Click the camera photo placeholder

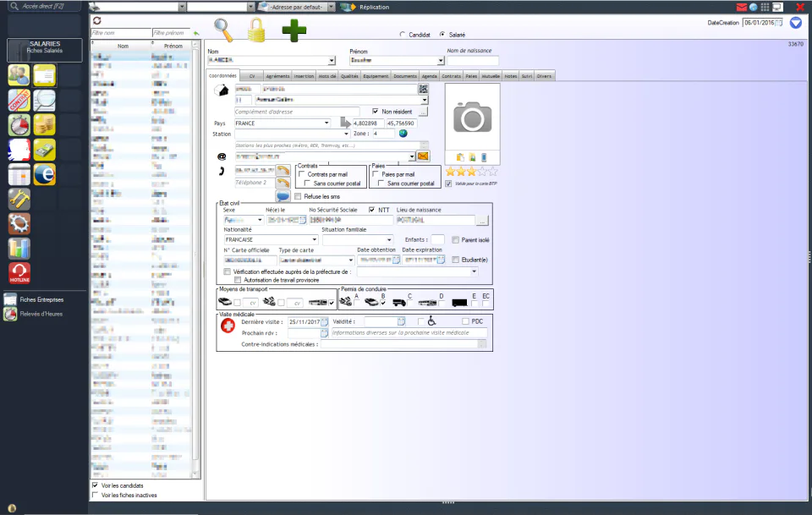point(472,117)
